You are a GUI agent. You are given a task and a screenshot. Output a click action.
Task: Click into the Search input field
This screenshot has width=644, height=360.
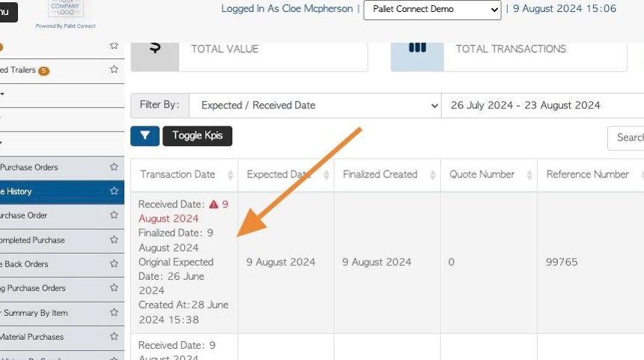[625, 138]
